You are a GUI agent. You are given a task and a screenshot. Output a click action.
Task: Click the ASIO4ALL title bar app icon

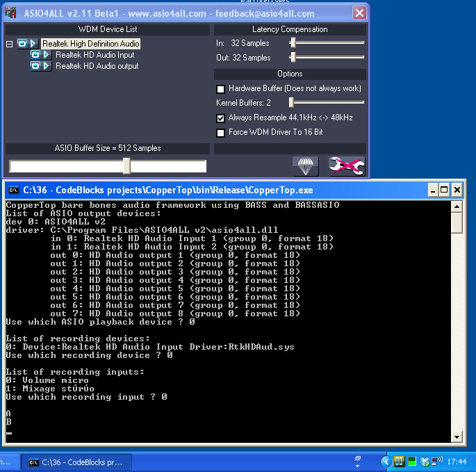(10, 13)
